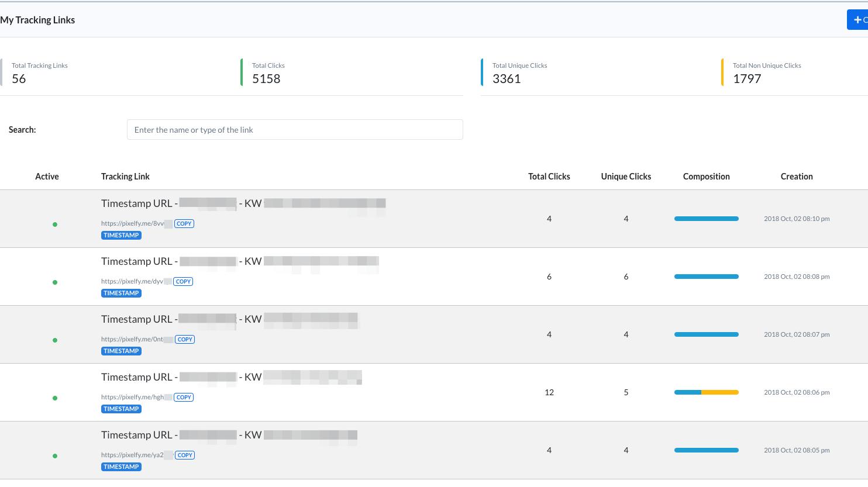
Task: Focus the link search input field
Action: tap(295, 130)
